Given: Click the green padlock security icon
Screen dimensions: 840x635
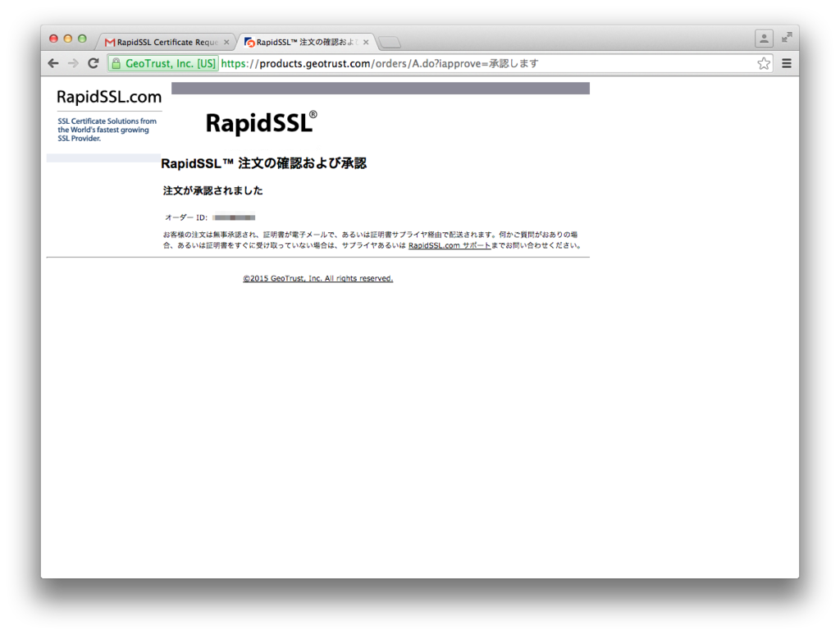Looking at the screenshot, I should click(116, 63).
